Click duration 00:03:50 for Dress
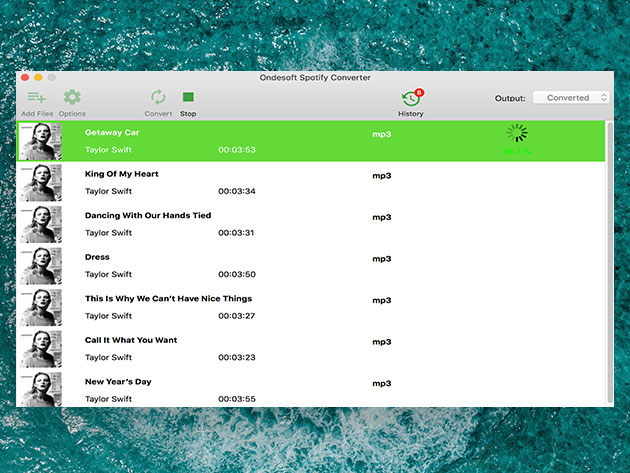Image resolution: width=630 pixels, height=473 pixels. (x=237, y=274)
